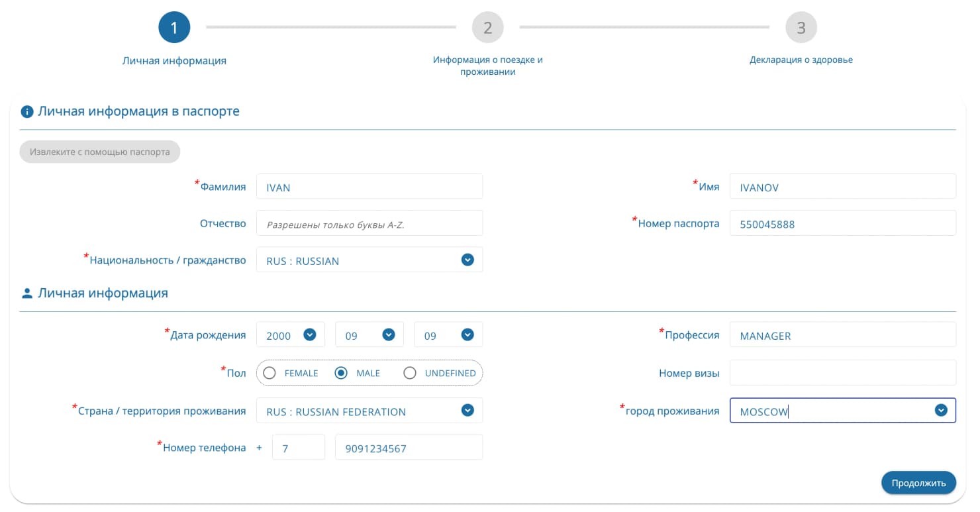Click the info icon beside passport section heading
Viewport: 980px width, 512px height.
pos(27,112)
